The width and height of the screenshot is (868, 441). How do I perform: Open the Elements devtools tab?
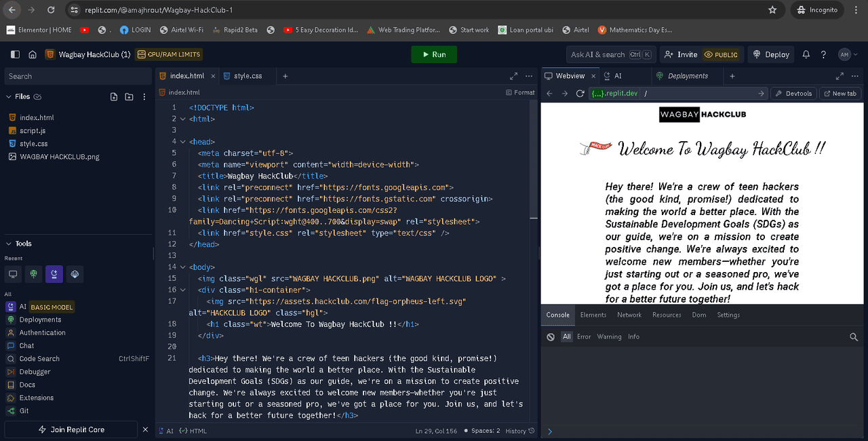(593, 315)
